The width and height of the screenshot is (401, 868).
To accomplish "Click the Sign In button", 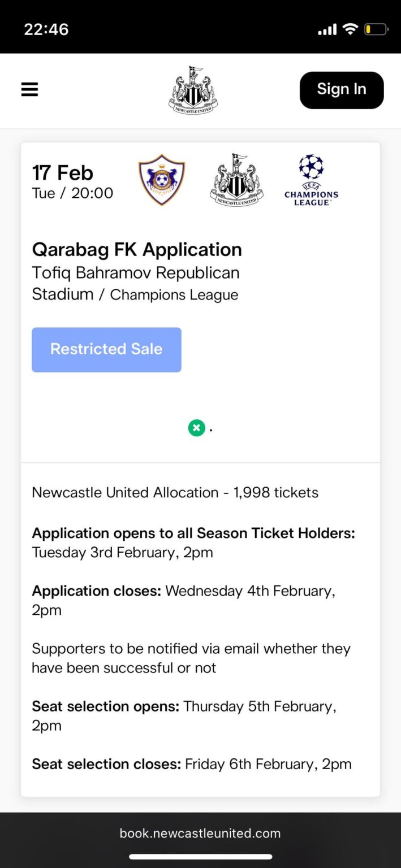I will click(341, 89).
